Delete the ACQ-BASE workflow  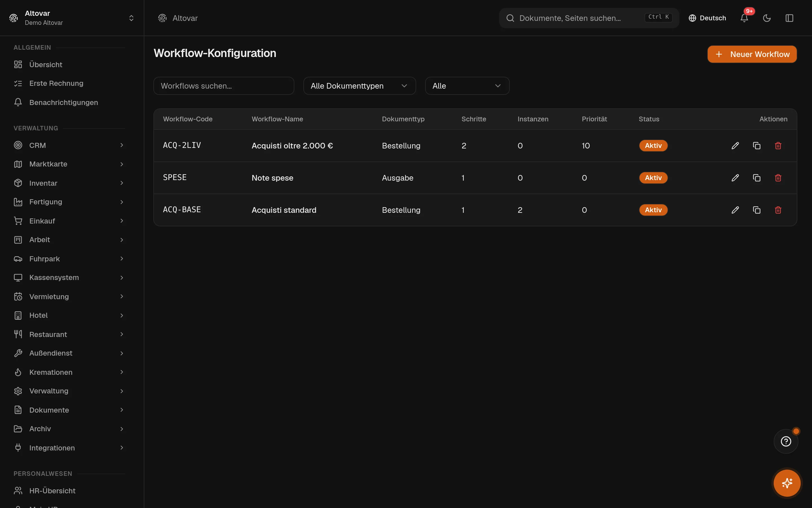click(x=778, y=210)
